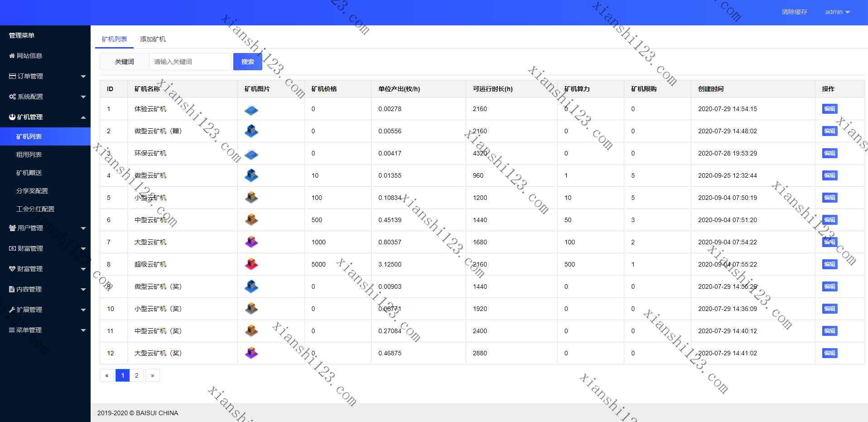Select 矿机列表 in the sidebar
This screenshot has width=868, height=422.
click(45, 136)
